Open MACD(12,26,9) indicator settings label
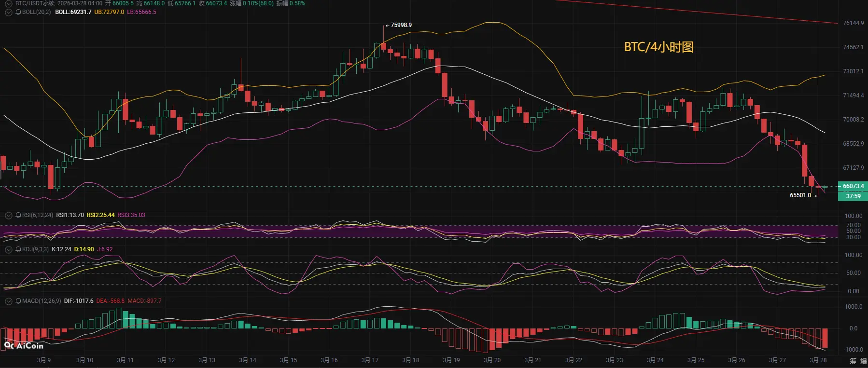The image size is (868, 368). 42,301
